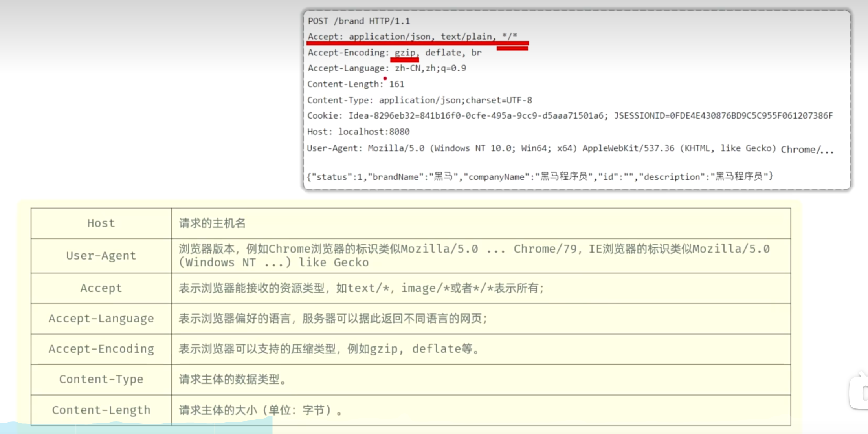
Task: Click the Host localhost:8080 line
Action: pos(358,132)
